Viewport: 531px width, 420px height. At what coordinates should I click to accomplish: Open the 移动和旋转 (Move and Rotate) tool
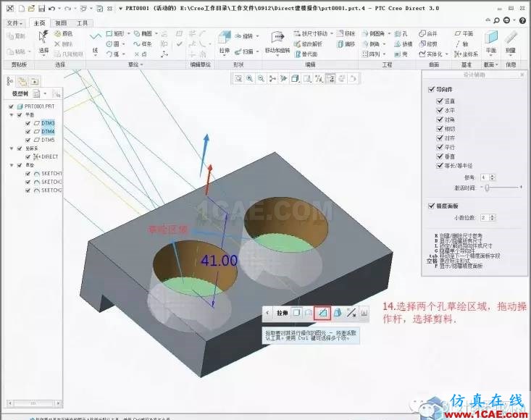point(277,42)
